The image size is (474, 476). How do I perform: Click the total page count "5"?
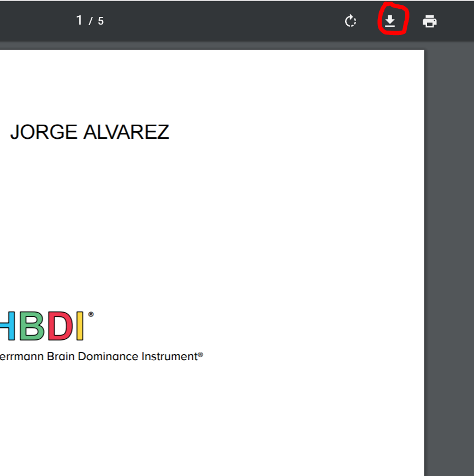tap(100, 21)
